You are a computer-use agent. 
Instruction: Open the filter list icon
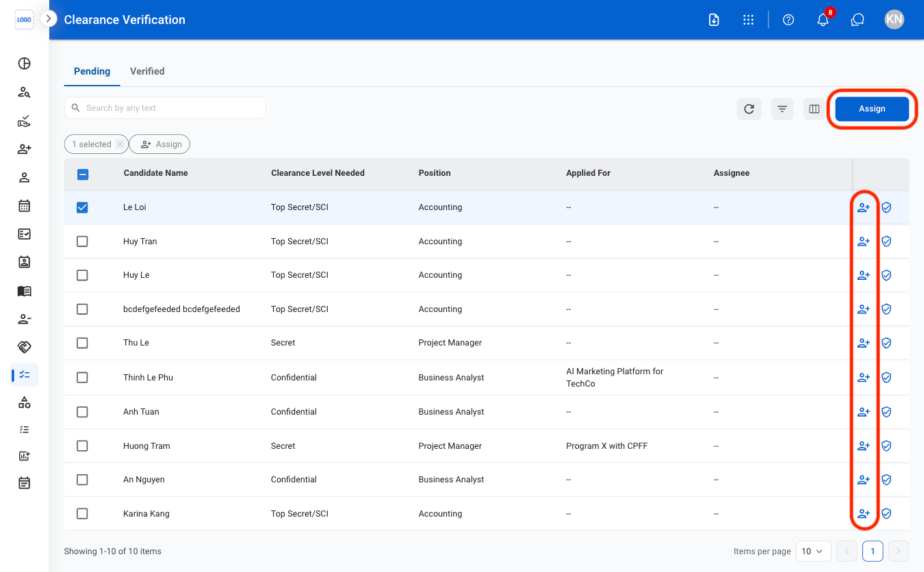[782, 109]
